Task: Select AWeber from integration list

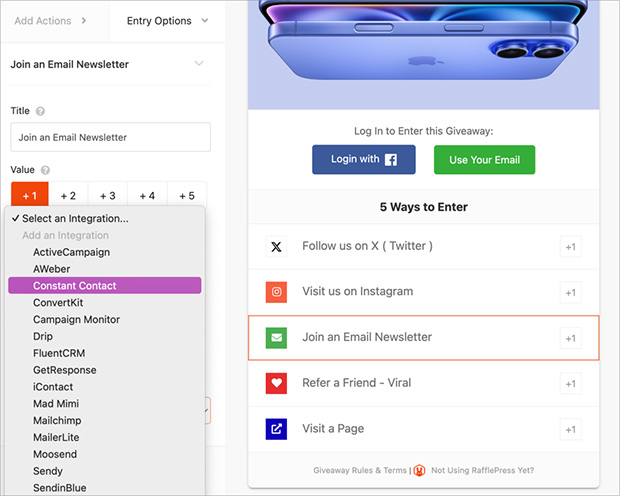Action: point(105,269)
